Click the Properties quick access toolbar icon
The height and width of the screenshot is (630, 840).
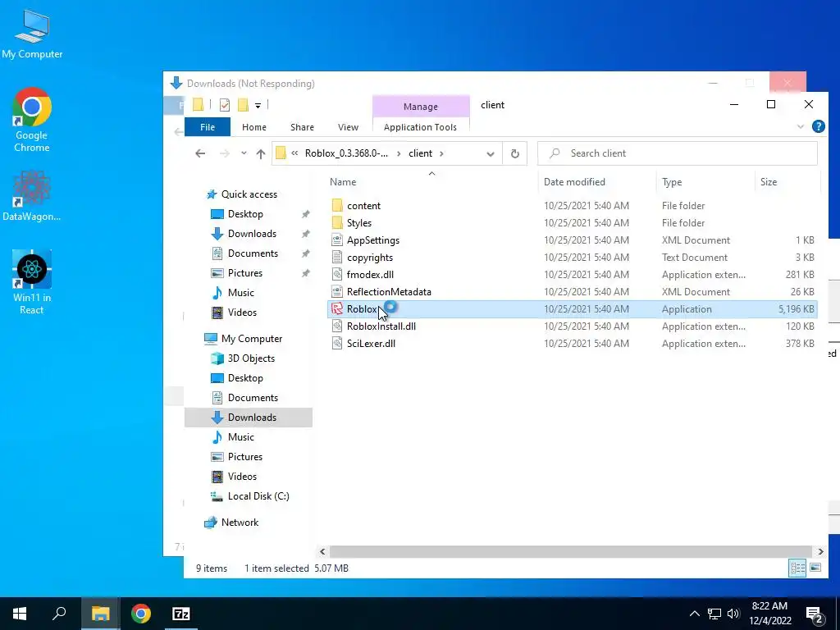coord(225,104)
